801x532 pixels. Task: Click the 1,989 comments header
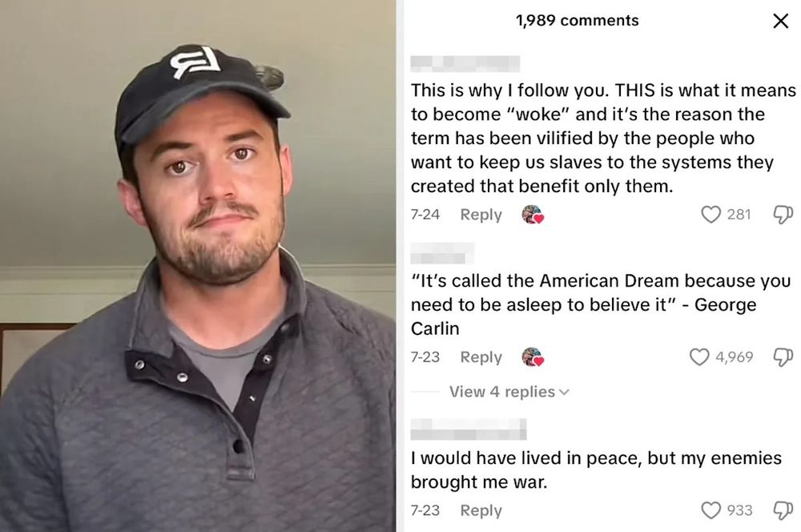click(x=578, y=21)
